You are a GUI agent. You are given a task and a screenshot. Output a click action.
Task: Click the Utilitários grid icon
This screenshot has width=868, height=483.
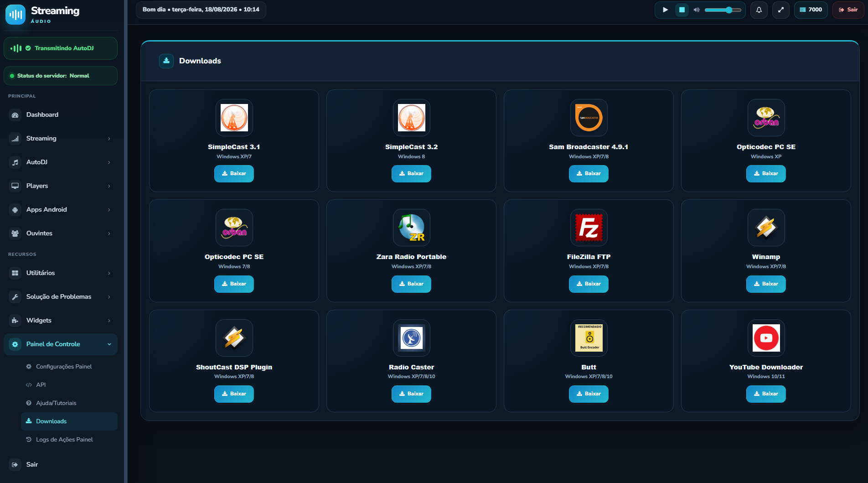click(x=15, y=273)
